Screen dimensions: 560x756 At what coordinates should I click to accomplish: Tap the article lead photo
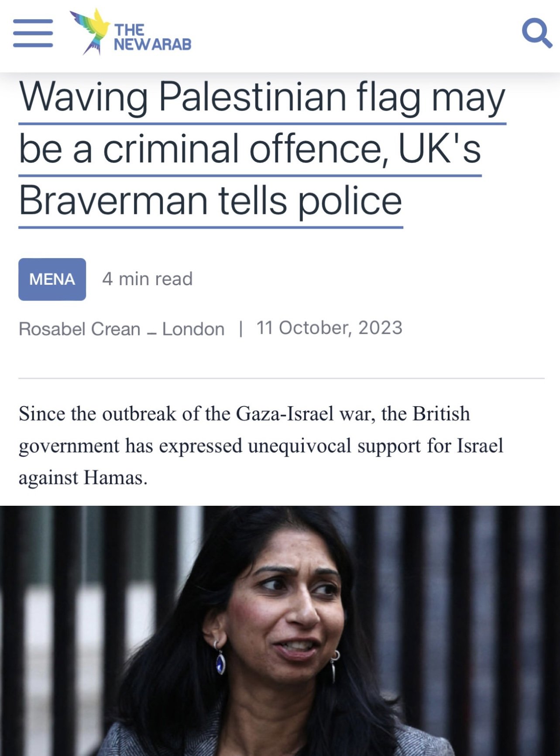pos(280,631)
